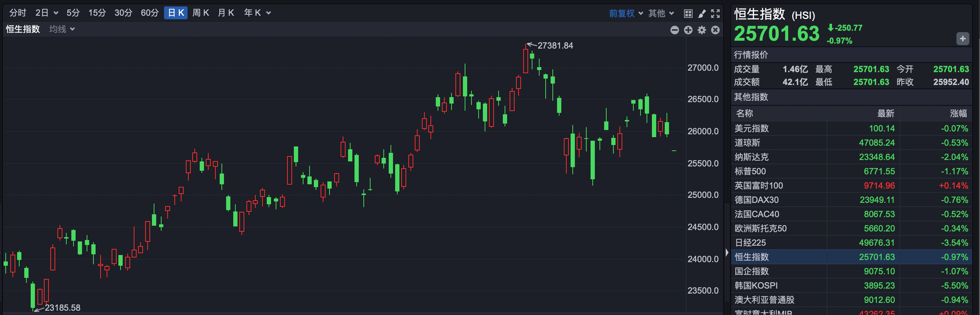Select the 60分 timeframe
This screenshot has width=980, height=315.
point(149,13)
